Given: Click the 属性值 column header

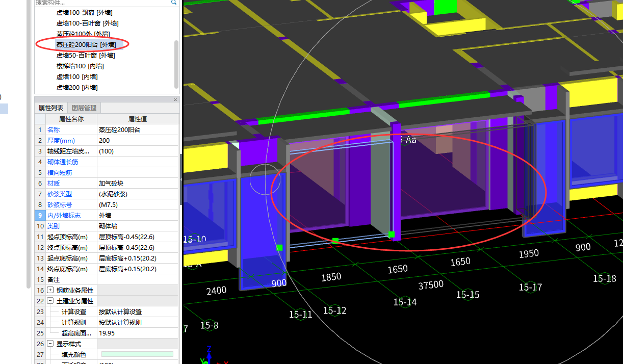Looking at the screenshot, I should (x=138, y=119).
